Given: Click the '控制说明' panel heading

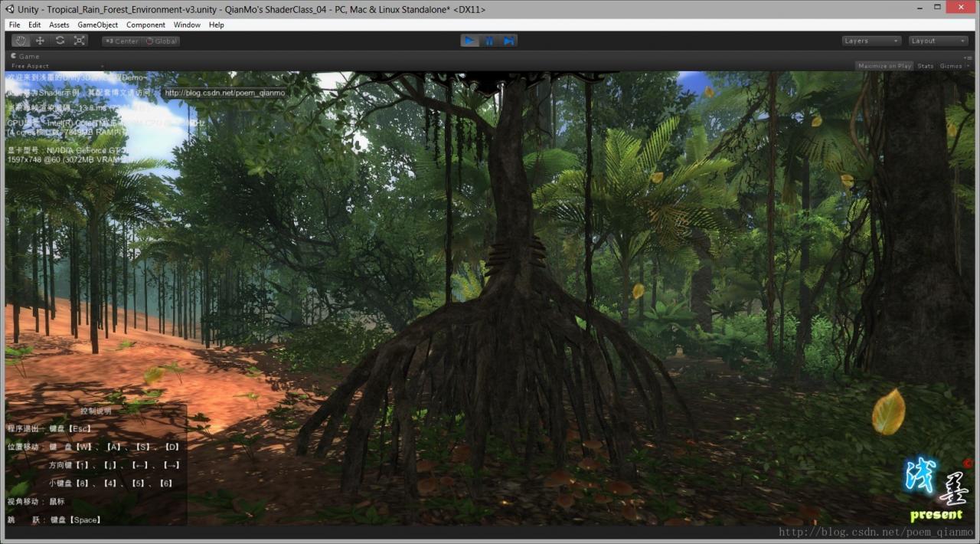Looking at the screenshot, I should point(96,411).
